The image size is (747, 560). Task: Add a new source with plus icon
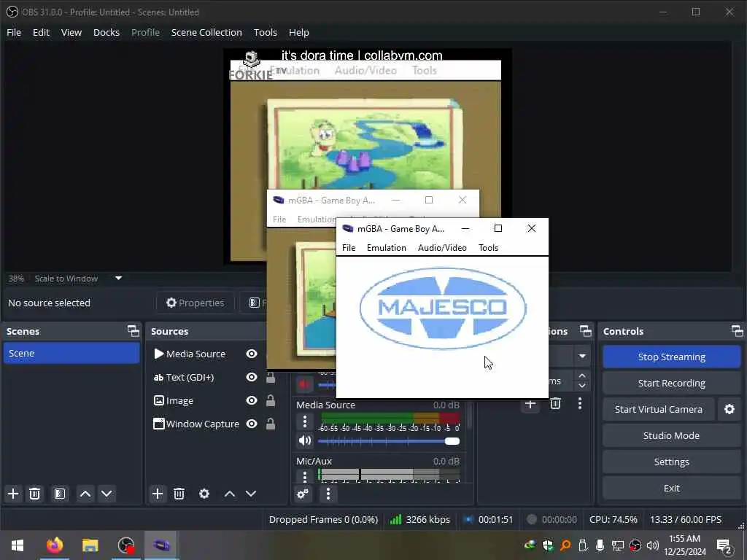[158, 494]
